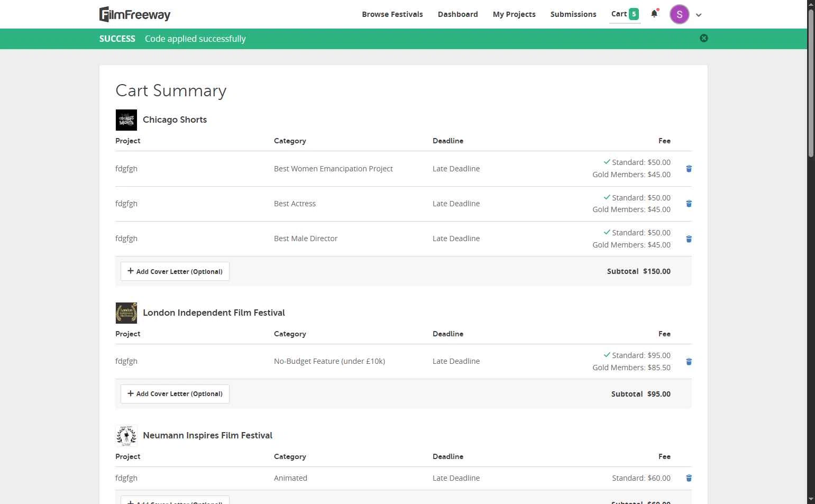Open the user avatar S menu
This screenshot has width=815, height=504.
[679, 14]
